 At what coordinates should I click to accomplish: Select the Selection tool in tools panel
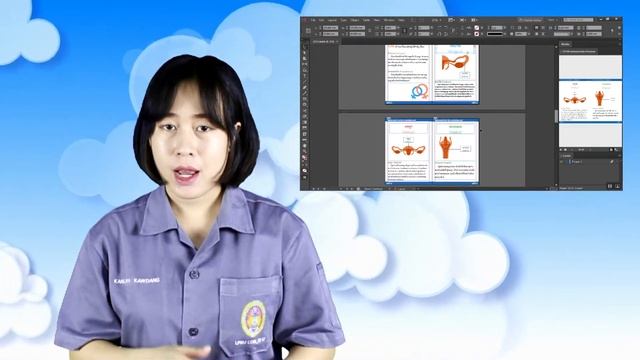(305, 47)
